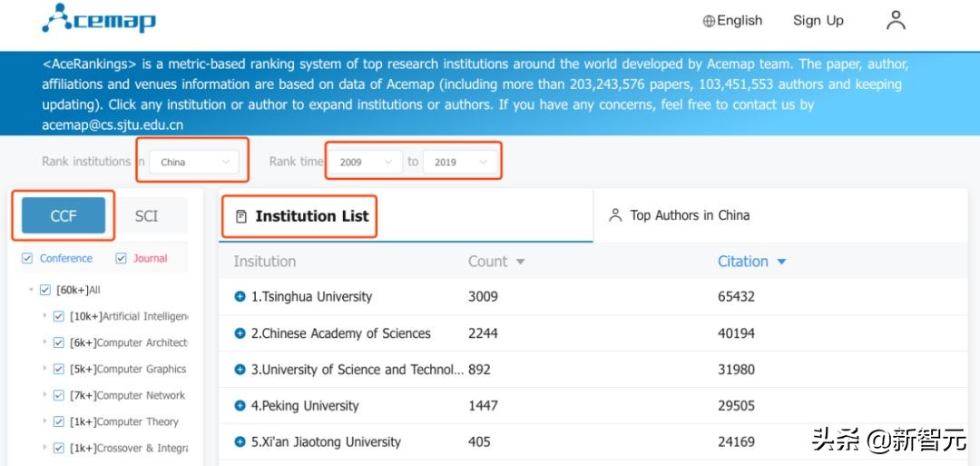Uncheck the Computer Graphics checkbox
The image size is (980, 466).
[59, 369]
